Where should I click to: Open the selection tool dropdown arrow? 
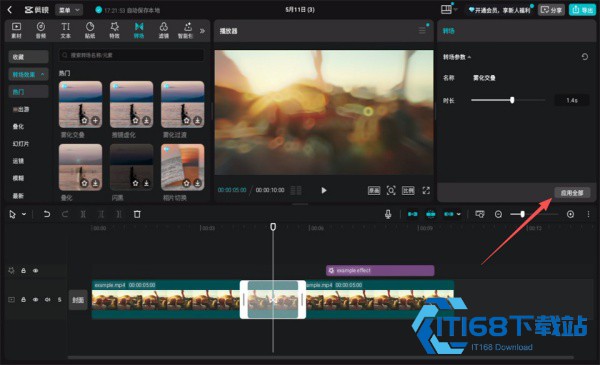24,214
